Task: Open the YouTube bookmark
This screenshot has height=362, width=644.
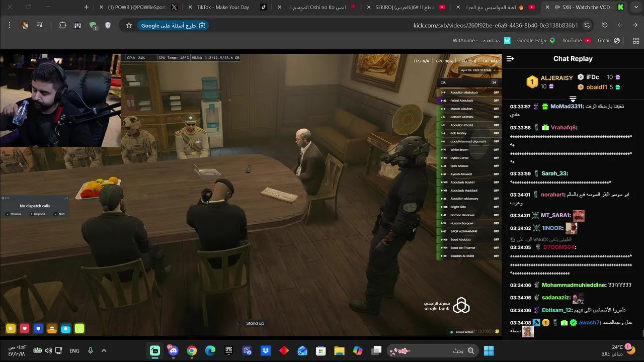Action: (577, 41)
